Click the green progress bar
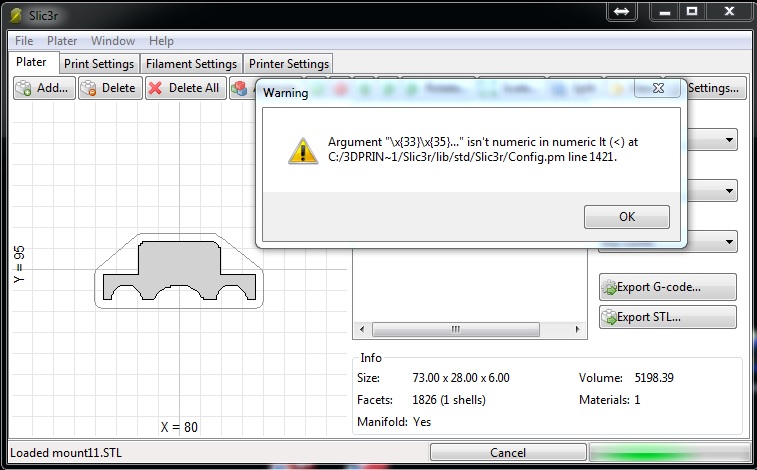Image resolution: width=757 pixels, height=470 pixels. 670,453
